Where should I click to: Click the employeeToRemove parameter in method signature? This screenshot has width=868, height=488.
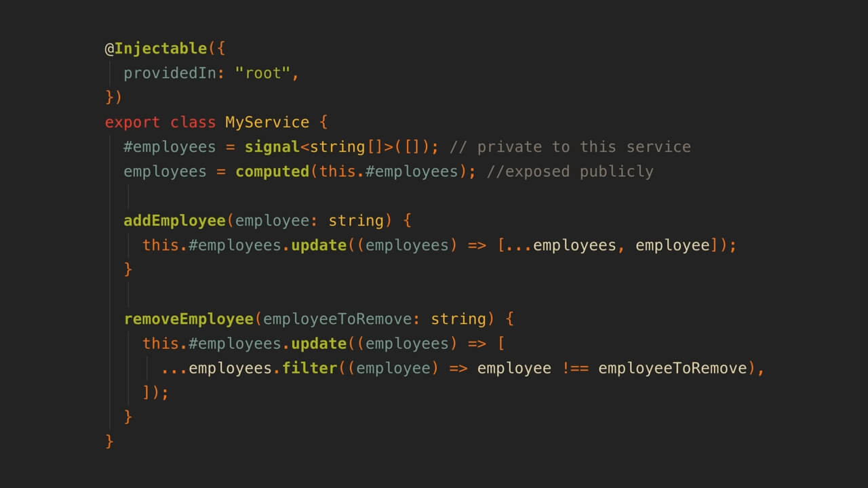tap(336, 319)
